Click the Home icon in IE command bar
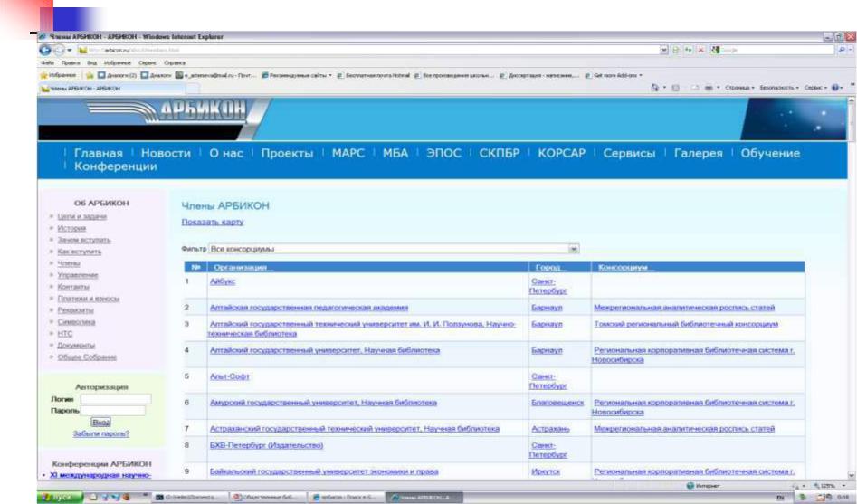Image resolution: width=857 pixels, height=504 pixels. (655, 88)
